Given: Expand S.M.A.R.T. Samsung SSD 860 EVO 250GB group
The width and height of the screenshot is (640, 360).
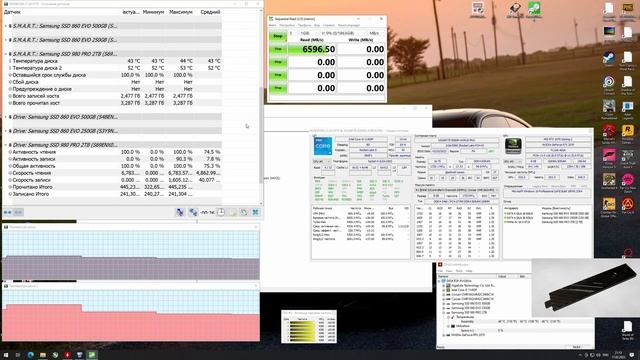Looking at the screenshot, I should 6,40.
